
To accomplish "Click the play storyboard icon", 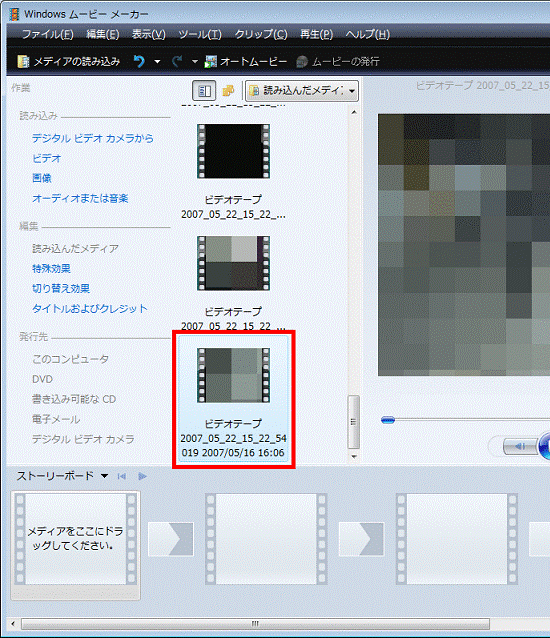I will [x=142, y=476].
